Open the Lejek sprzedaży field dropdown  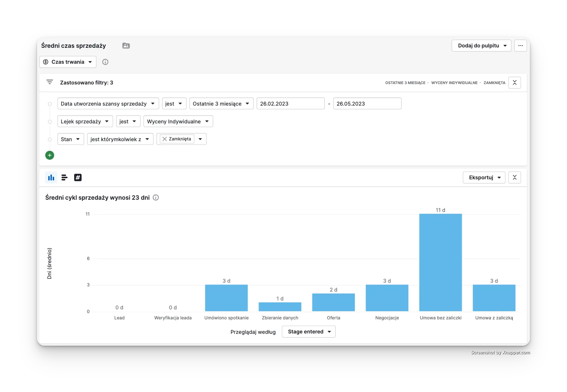pyautogui.click(x=85, y=121)
